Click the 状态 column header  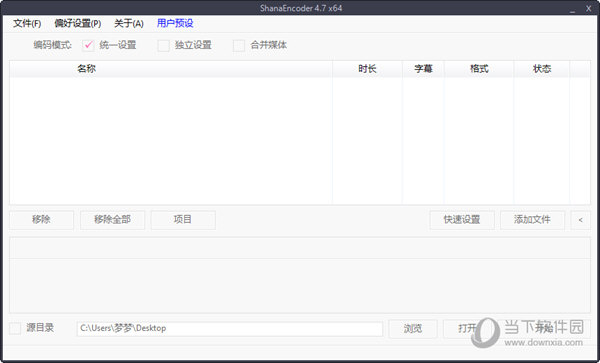(x=542, y=69)
